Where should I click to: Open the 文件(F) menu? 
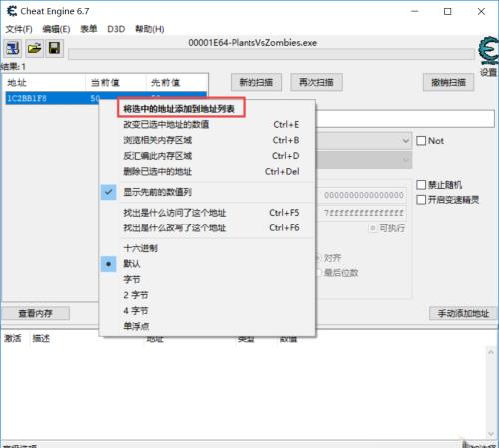tap(19, 29)
